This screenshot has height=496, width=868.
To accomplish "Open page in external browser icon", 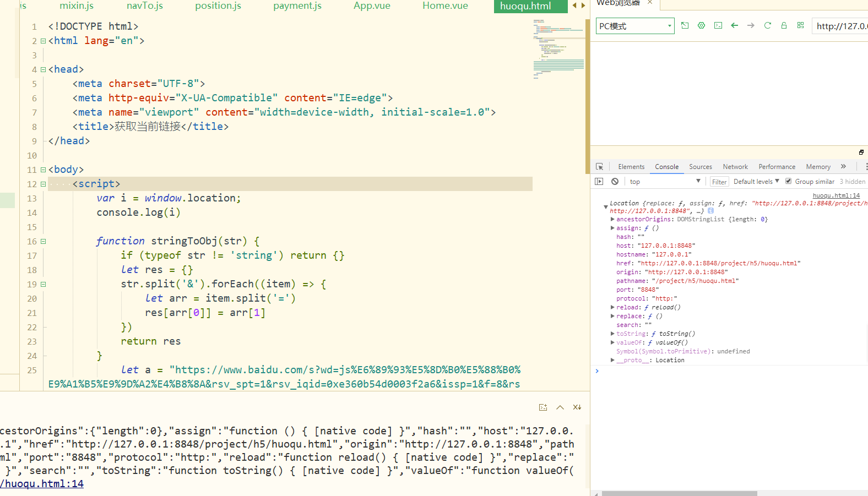I will [x=685, y=25].
